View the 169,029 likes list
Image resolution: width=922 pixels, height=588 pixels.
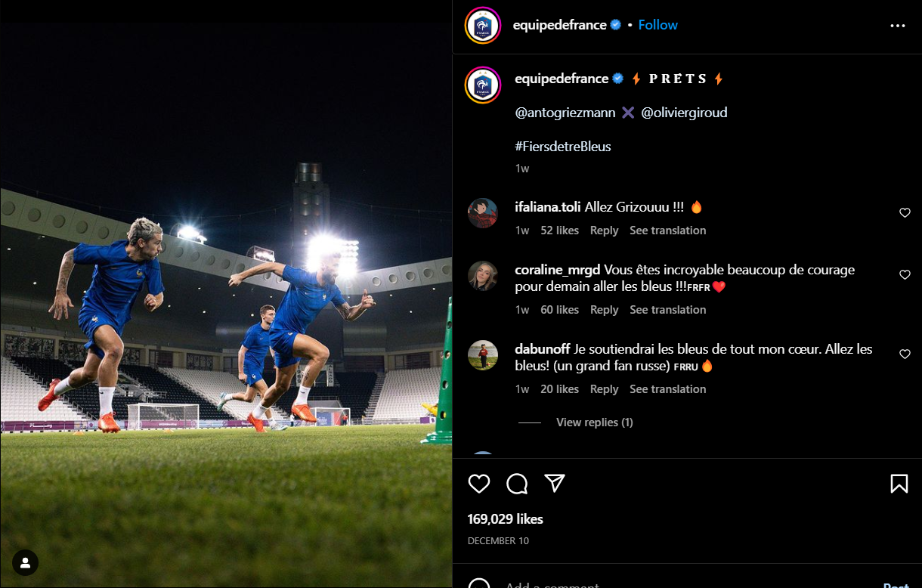pyautogui.click(x=505, y=519)
